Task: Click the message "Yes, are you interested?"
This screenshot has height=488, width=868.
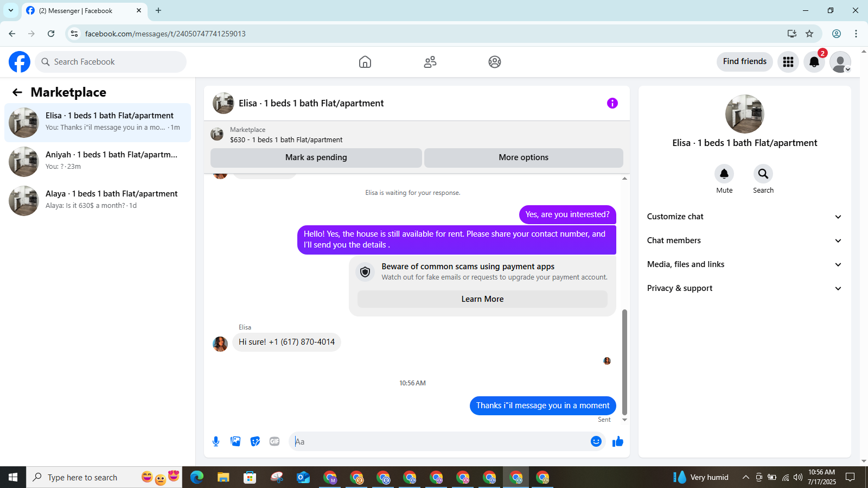Action: [567, 214]
